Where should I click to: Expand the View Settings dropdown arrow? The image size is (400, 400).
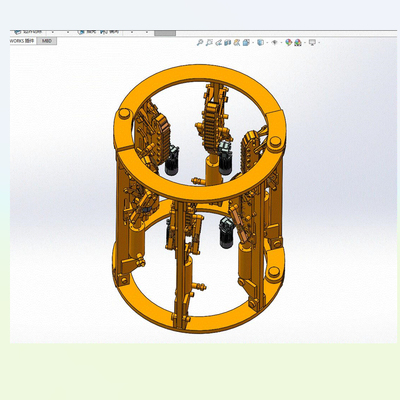[319, 43]
